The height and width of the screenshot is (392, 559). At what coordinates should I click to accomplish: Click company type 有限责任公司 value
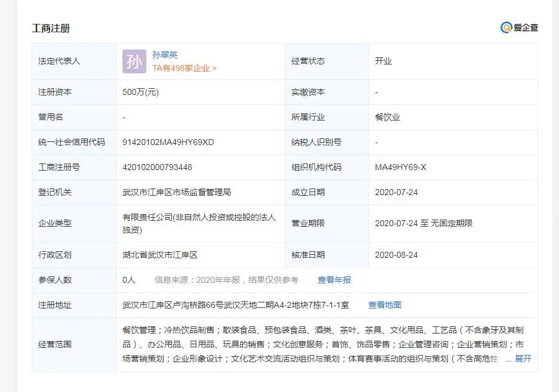coord(199,224)
